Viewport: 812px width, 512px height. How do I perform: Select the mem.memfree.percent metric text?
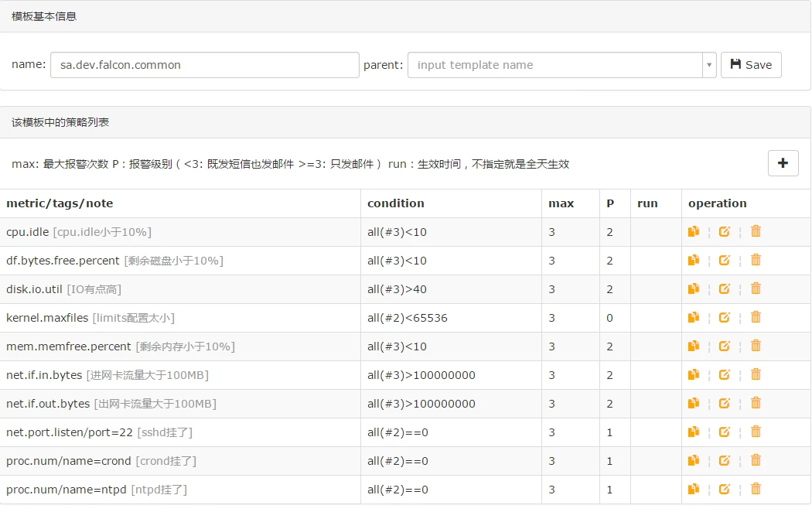[68, 346]
